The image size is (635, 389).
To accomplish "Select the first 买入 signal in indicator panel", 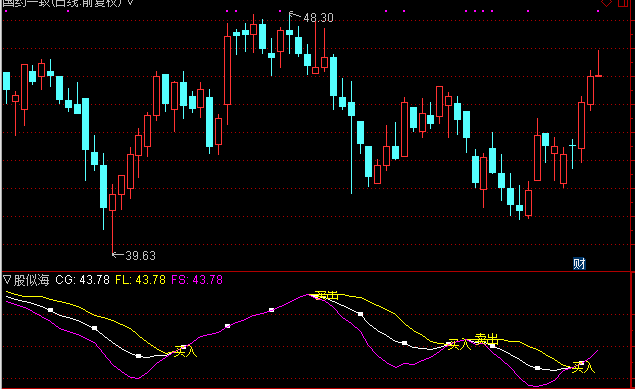I will (185, 351).
